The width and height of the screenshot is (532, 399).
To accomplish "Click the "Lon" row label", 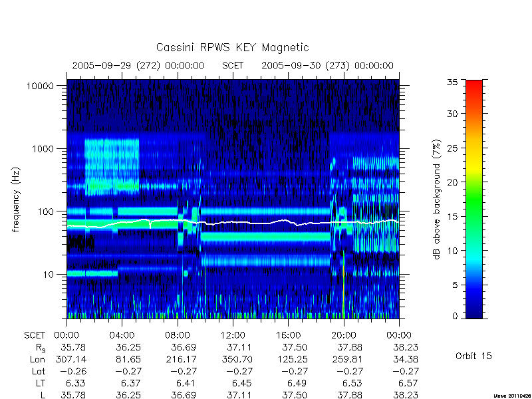I will pyautogui.click(x=37, y=359).
